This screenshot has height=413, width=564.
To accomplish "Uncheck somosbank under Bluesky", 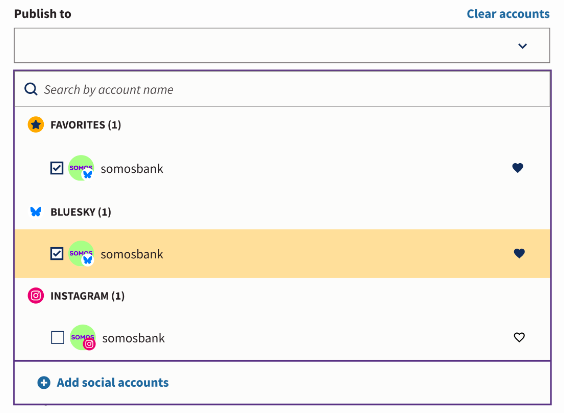I will pyautogui.click(x=57, y=254).
